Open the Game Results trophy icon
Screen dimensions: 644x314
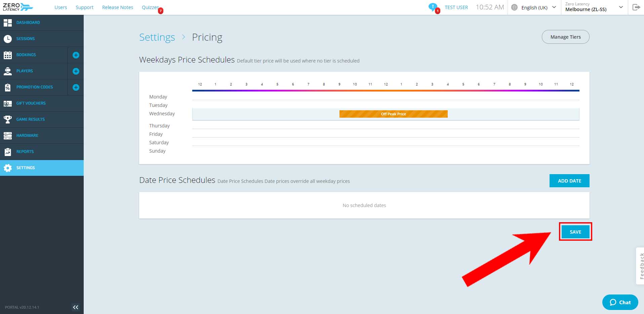pyautogui.click(x=8, y=119)
